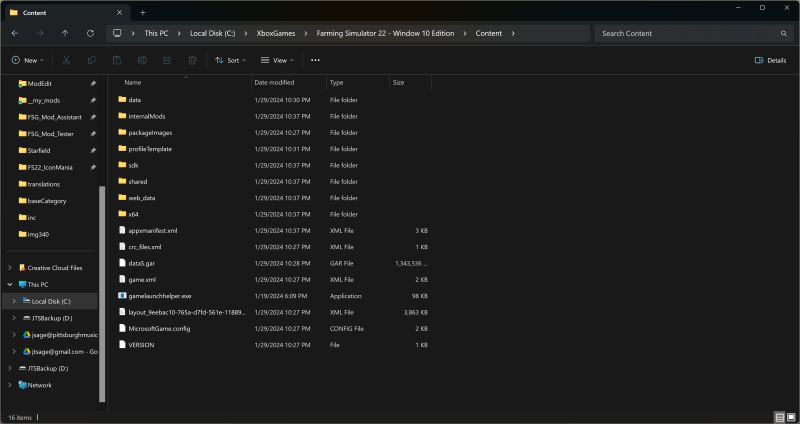
Task: Refresh the Content folder view
Action: point(90,33)
